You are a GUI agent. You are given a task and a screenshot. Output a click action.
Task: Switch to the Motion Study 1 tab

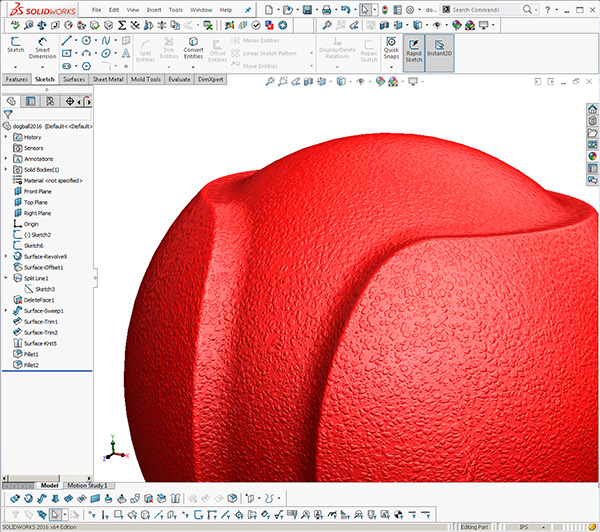point(86,485)
